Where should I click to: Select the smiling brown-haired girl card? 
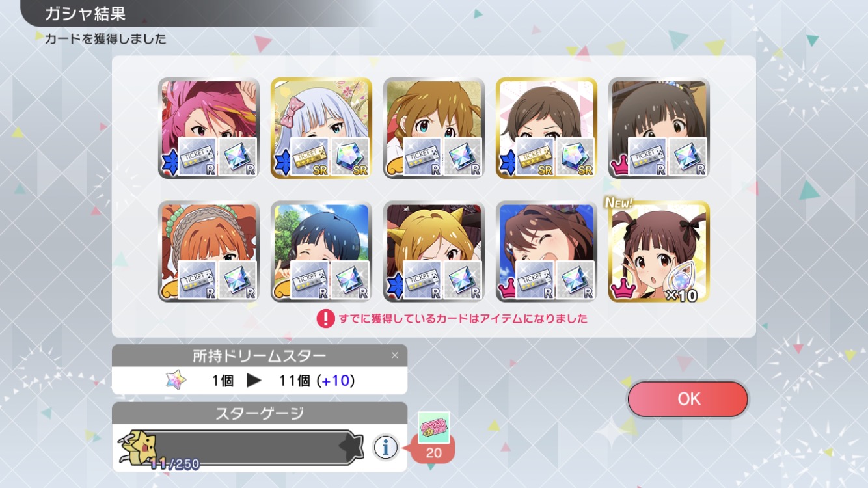click(547, 252)
